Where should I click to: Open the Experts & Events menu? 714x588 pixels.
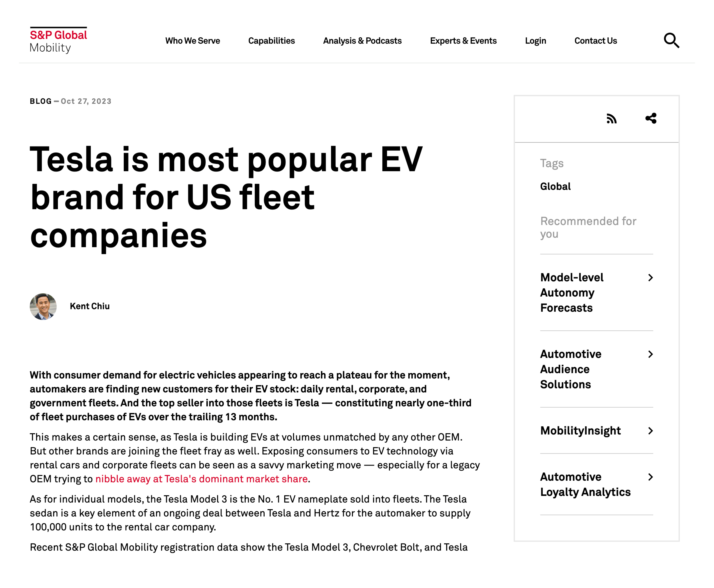(x=463, y=41)
